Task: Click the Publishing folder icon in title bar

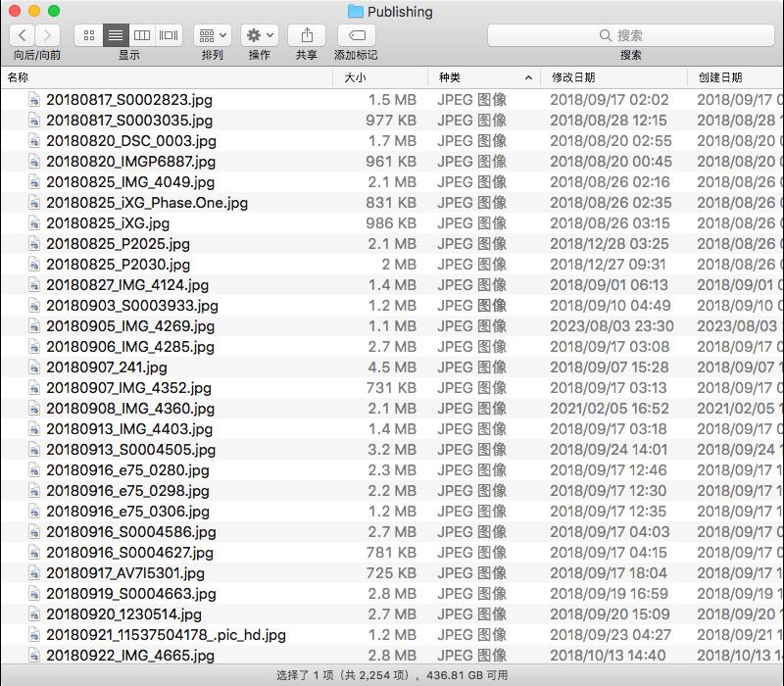Action: (x=355, y=12)
